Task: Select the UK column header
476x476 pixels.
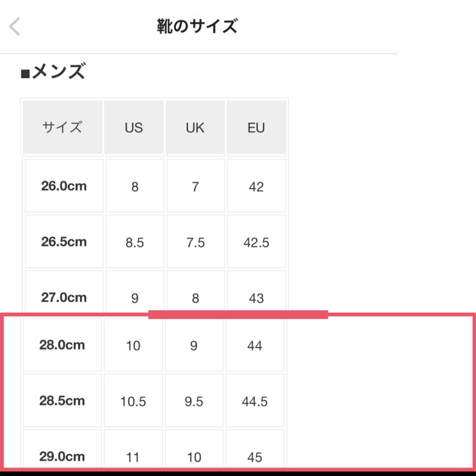Action: (x=195, y=127)
